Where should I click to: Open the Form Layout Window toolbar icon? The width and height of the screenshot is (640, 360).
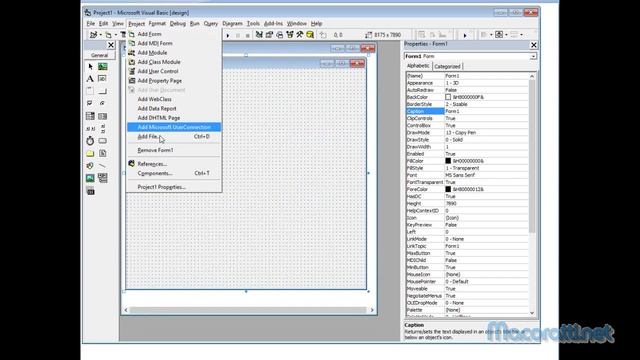[279, 35]
